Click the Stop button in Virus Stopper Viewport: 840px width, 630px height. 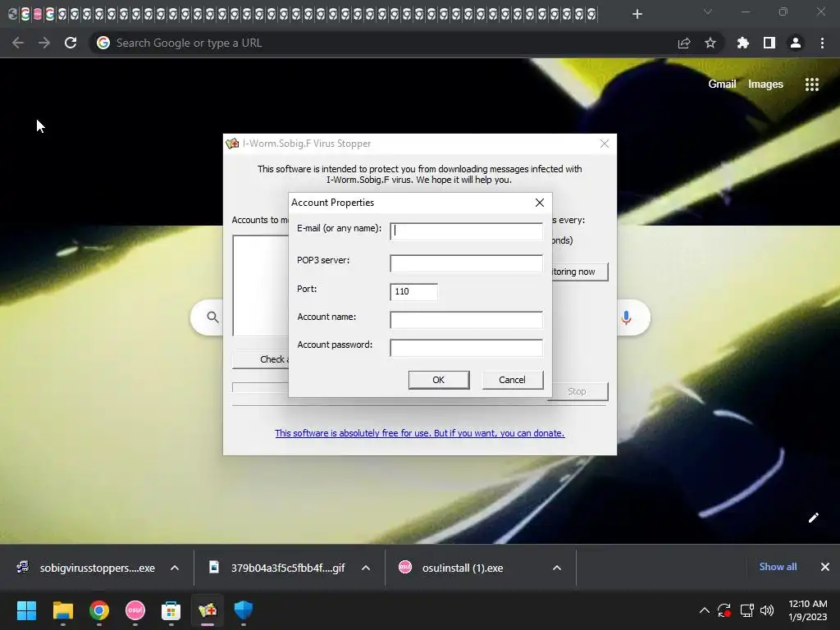point(577,391)
